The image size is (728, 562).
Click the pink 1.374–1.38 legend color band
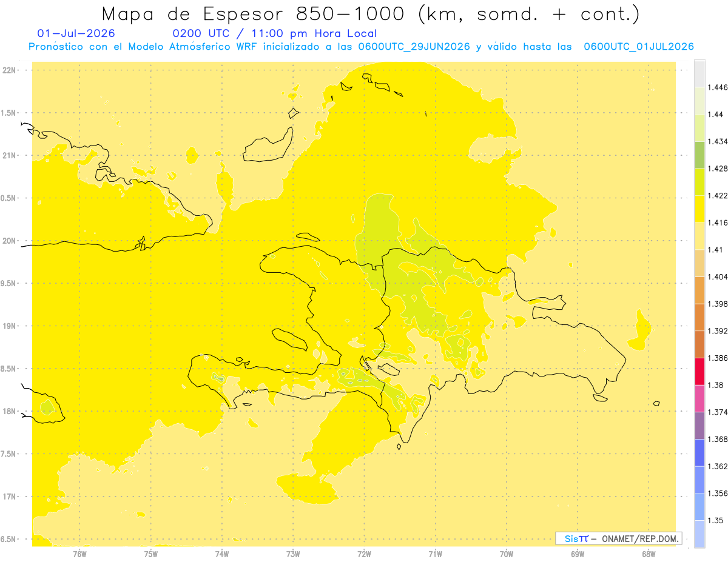[x=699, y=398]
